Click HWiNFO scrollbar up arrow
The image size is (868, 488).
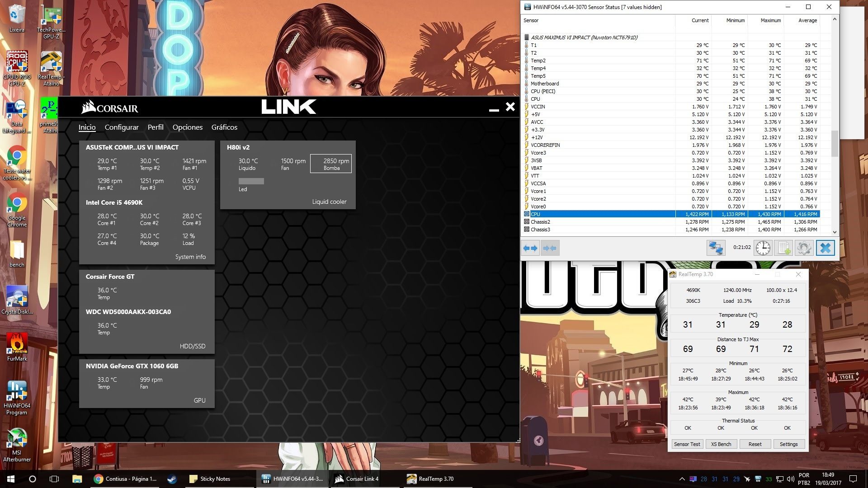pos(835,19)
